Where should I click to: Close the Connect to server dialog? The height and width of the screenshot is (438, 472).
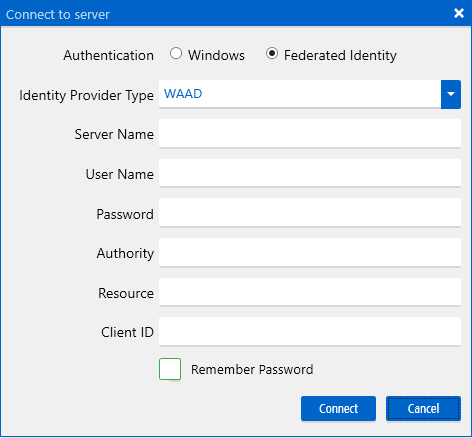pos(459,13)
